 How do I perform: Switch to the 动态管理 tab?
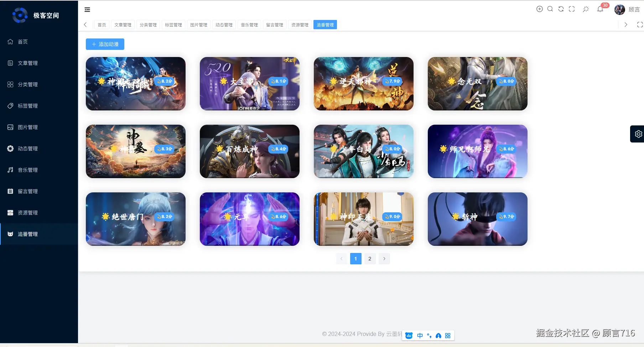224,25
